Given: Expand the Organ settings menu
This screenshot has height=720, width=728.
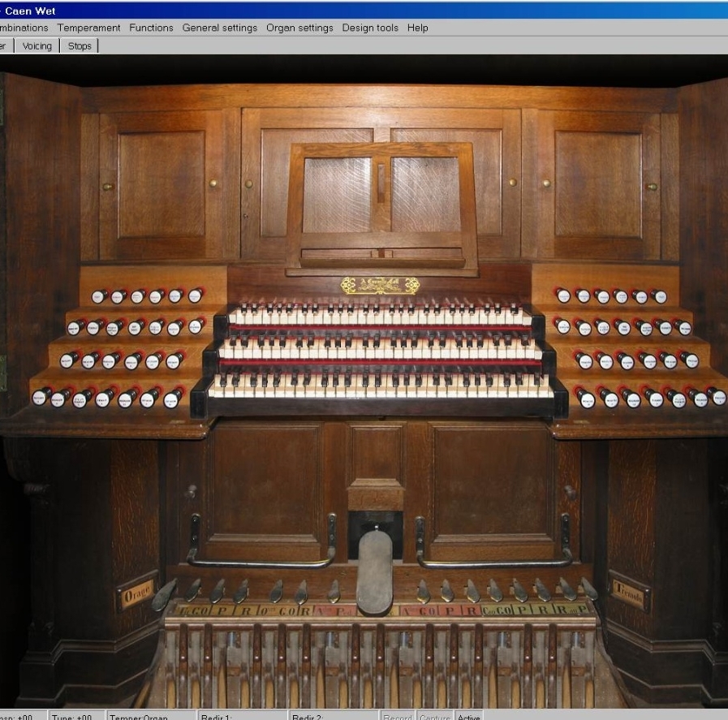Looking at the screenshot, I should [x=299, y=28].
